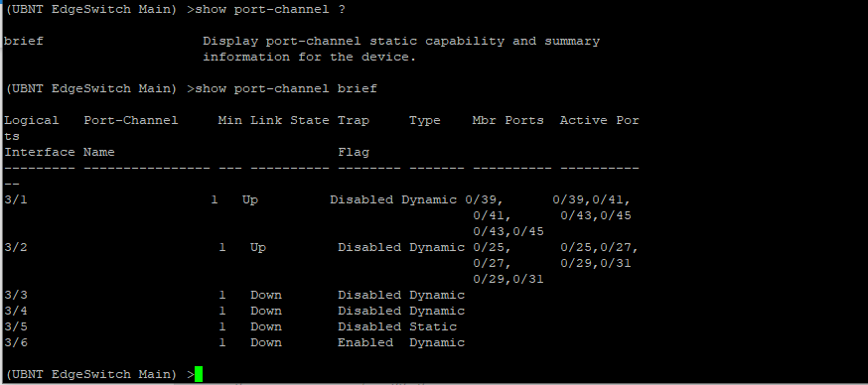Click the 'Port-Channel' column header
Screen dimensions: 868x385
(131, 120)
